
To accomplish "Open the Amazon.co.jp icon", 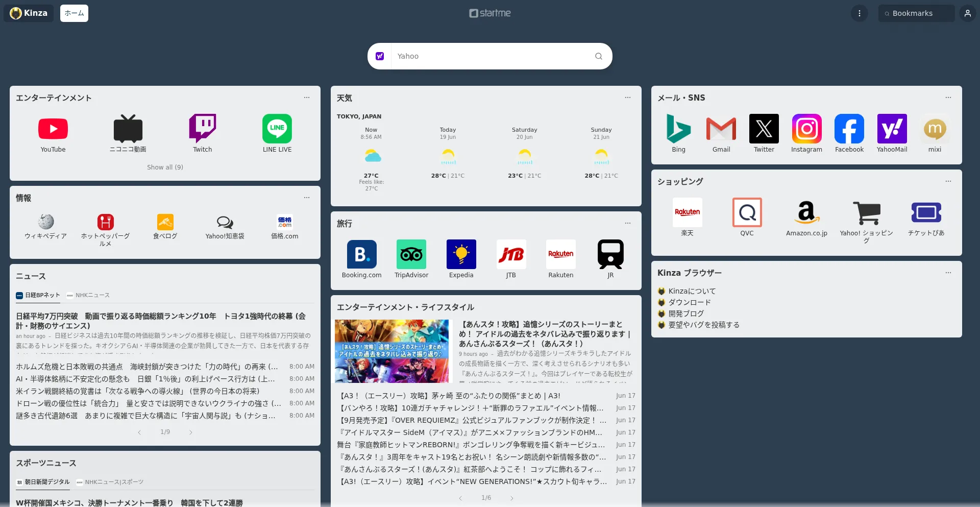I will 807,212.
